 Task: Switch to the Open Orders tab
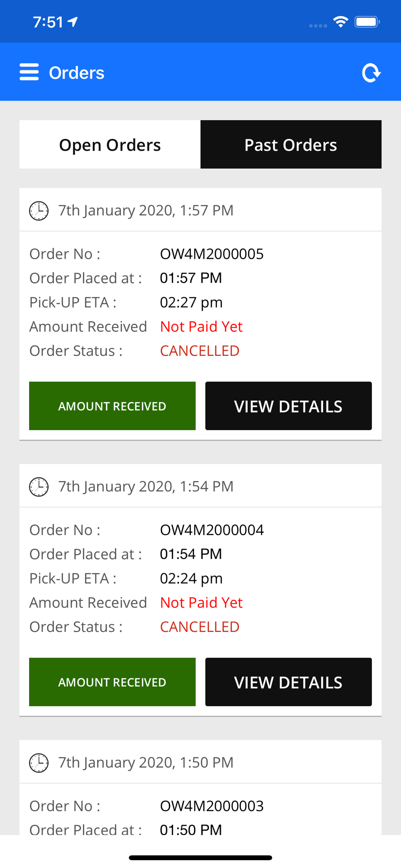pyautogui.click(x=110, y=145)
